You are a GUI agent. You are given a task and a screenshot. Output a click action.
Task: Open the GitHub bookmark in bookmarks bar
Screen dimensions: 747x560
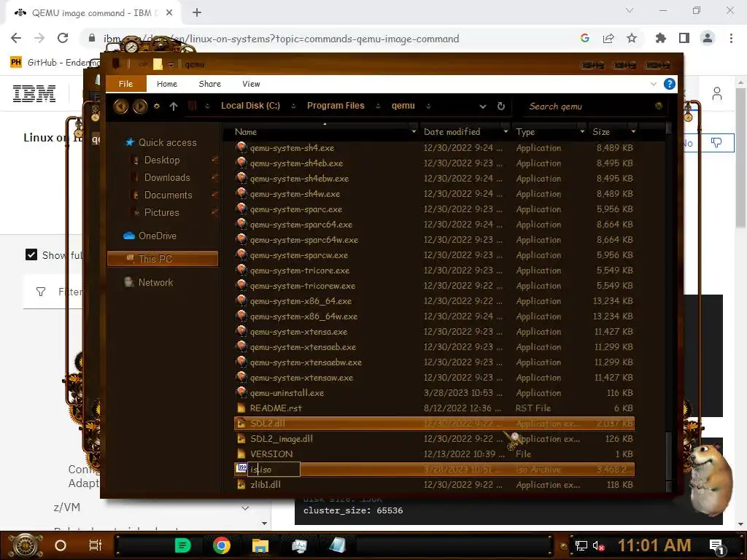point(55,63)
